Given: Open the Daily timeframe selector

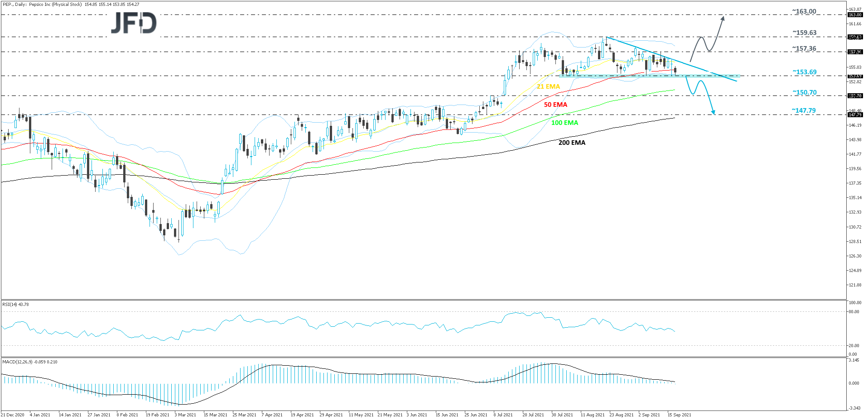Looking at the screenshot, I should pos(20,4).
